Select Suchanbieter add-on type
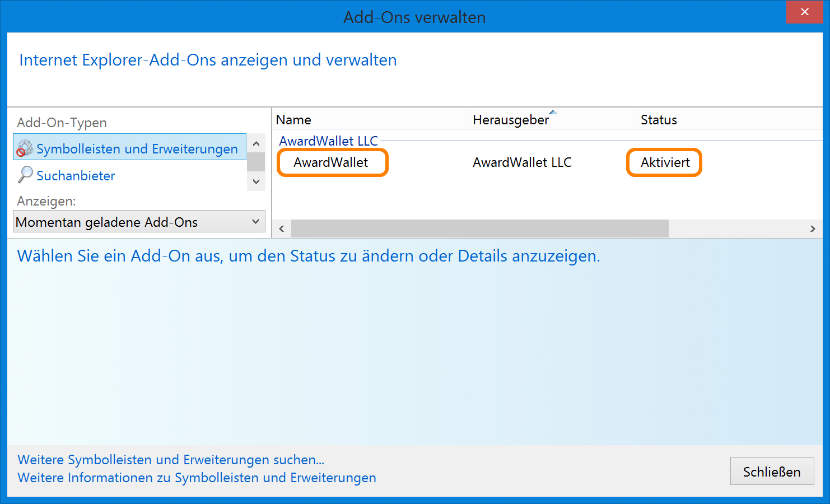This screenshot has width=830, height=504. coord(76,176)
